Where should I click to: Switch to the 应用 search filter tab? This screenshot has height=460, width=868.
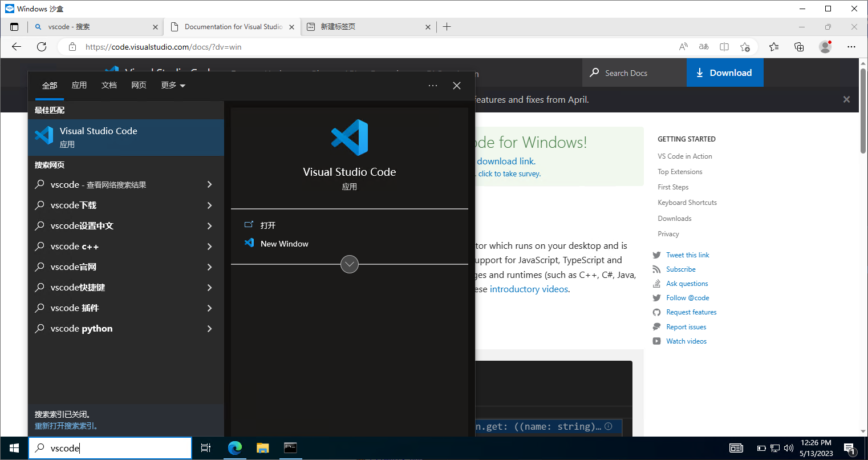(x=79, y=85)
